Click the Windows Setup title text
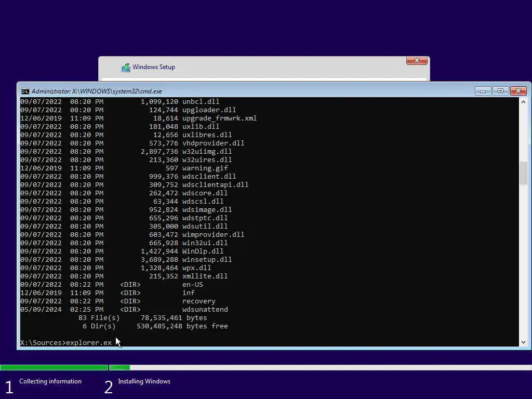Viewport: 532px width, 399px height. [154, 67]
